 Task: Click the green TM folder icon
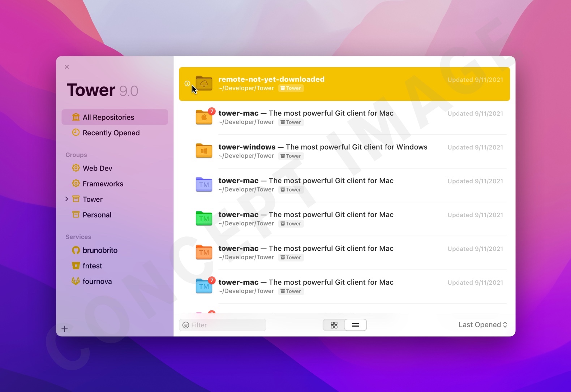(204, 219)
